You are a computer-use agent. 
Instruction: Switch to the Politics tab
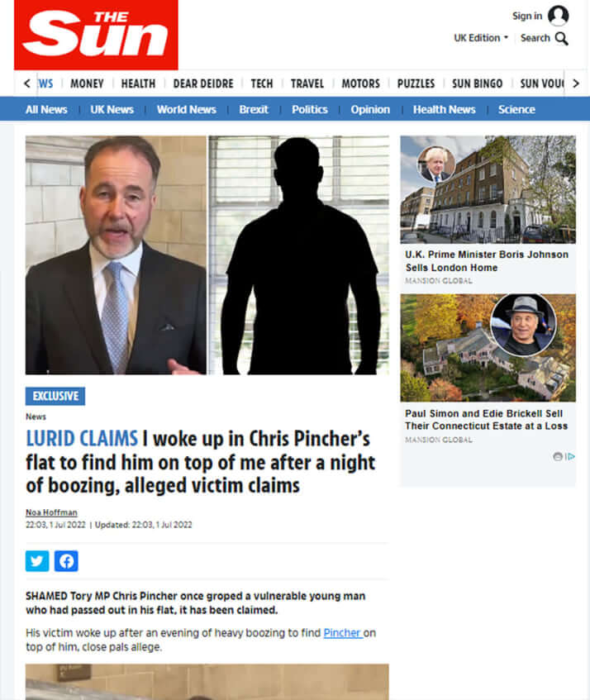pyautogui.click(x=309, y=109)
